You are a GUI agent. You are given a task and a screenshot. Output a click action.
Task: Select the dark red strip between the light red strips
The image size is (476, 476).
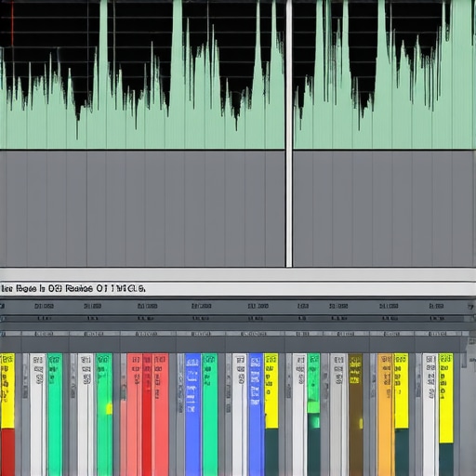pyautogui.click(x=147, y=415)
